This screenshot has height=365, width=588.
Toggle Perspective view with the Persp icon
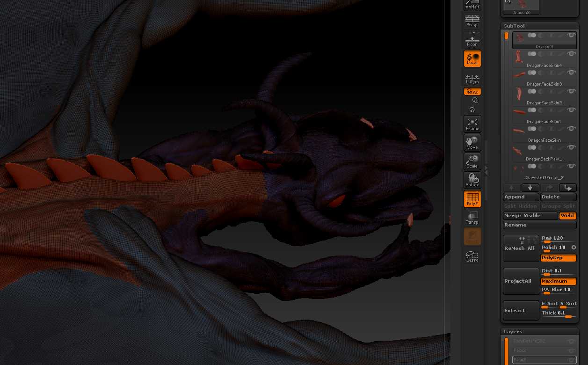[x=472, y=21]
